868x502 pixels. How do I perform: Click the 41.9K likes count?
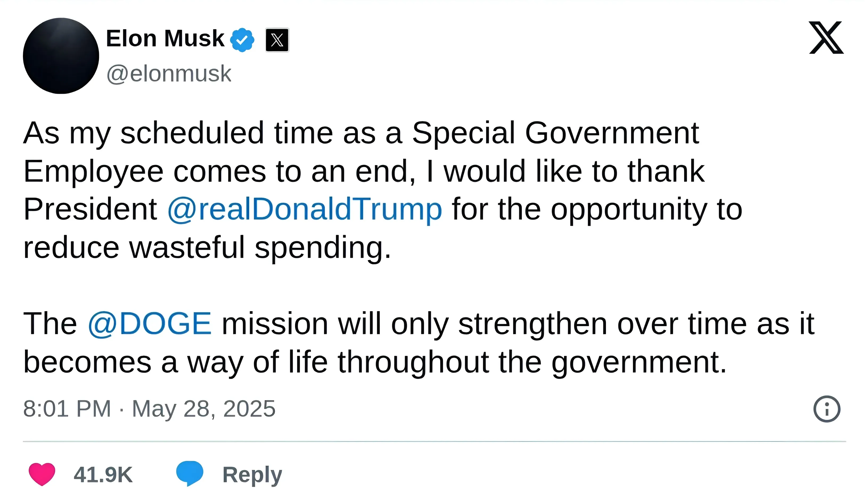[103, 475]
